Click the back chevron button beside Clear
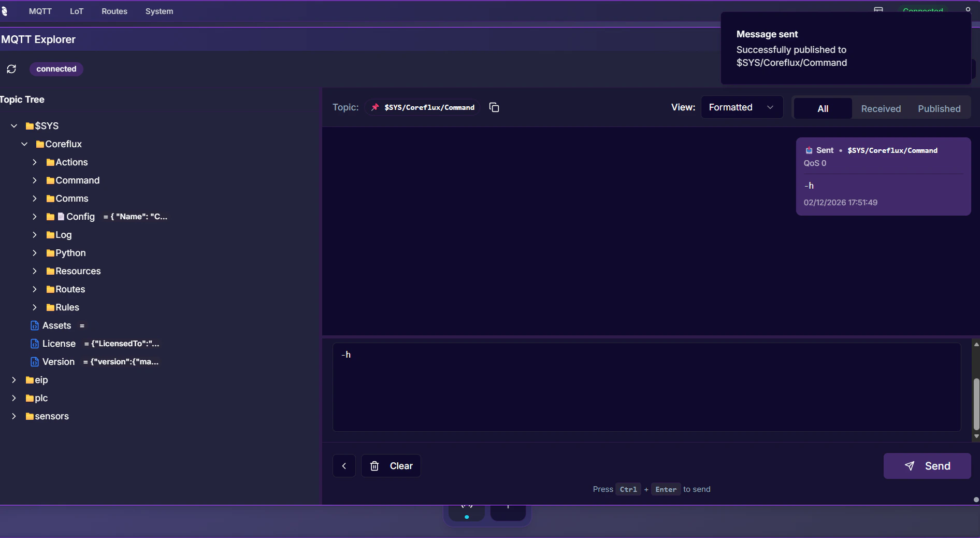 [344, 466]
